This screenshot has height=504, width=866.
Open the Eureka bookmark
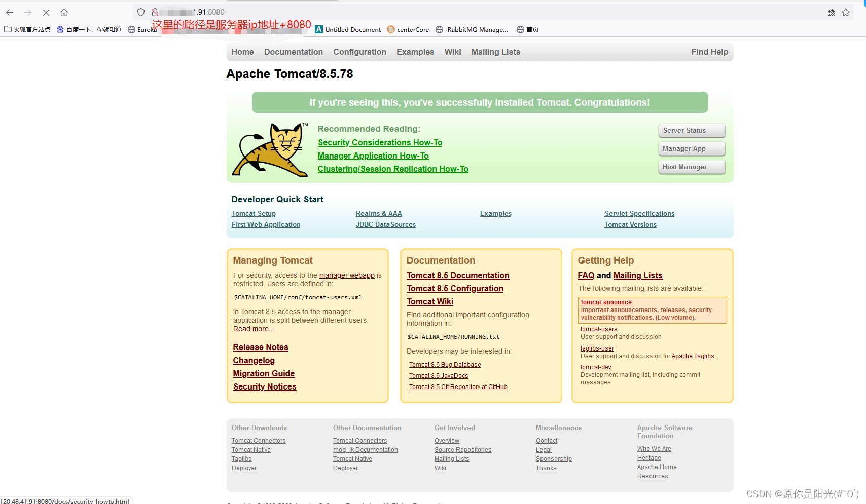[142, 29]
